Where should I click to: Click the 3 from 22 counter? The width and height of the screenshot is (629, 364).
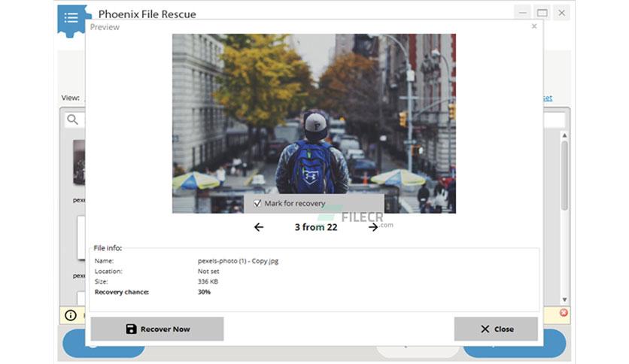tap(316, 227)
